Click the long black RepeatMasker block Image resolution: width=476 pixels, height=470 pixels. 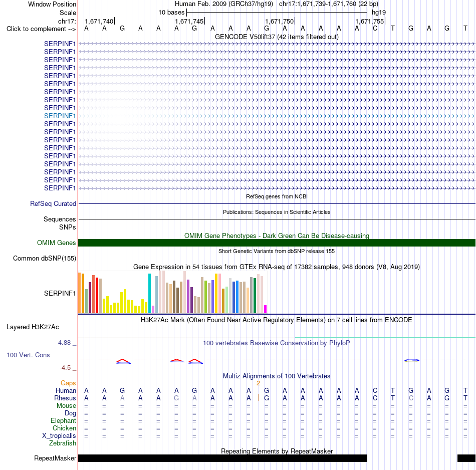coord(222,458)
